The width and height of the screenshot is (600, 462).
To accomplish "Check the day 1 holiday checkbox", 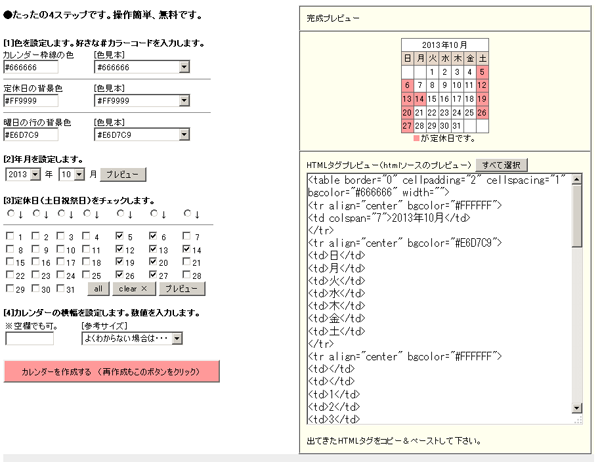I will pos(10,236).
